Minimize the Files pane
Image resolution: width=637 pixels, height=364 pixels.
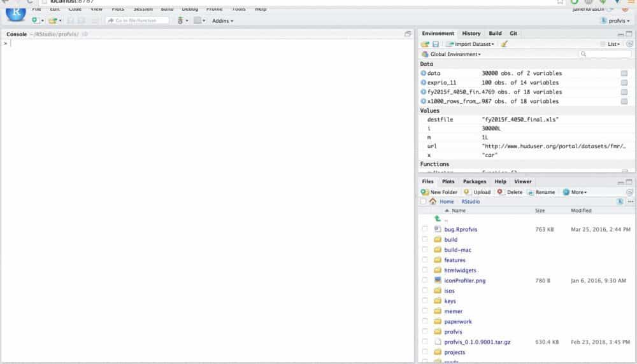[x=620, y=182]
